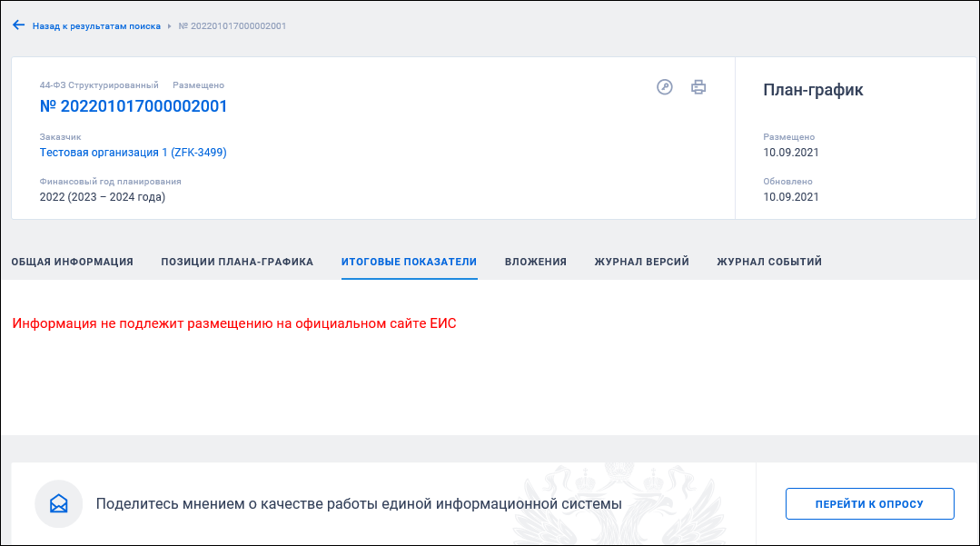This screenshot has width=980, height=546.
Task: Open the 'ВЛОЖЕНИЯ' tab
Action: click(536, 262)
